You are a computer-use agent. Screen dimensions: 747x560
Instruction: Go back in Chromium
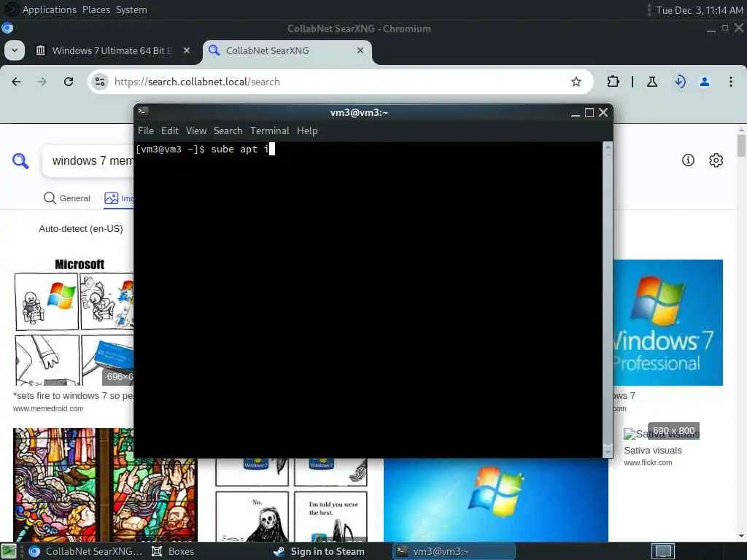click(x=16, y=82)
